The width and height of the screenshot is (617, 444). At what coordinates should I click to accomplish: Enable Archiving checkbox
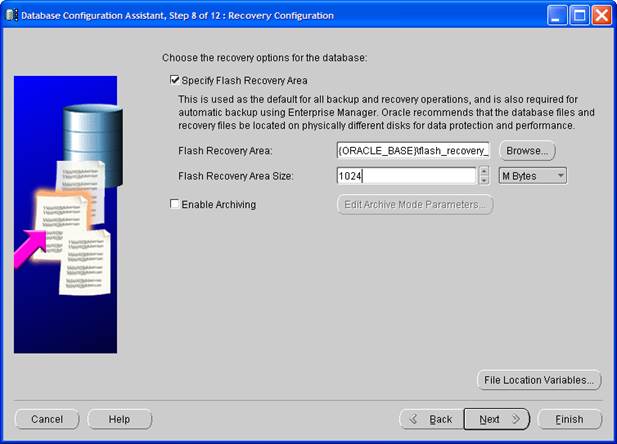click(x=175, y=204)
